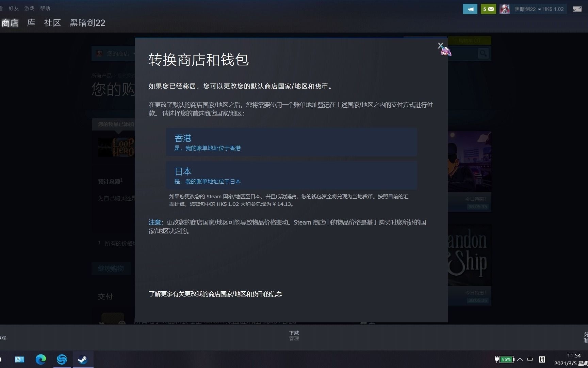Click the announcements megaphone icon

[x=470, y=9]
